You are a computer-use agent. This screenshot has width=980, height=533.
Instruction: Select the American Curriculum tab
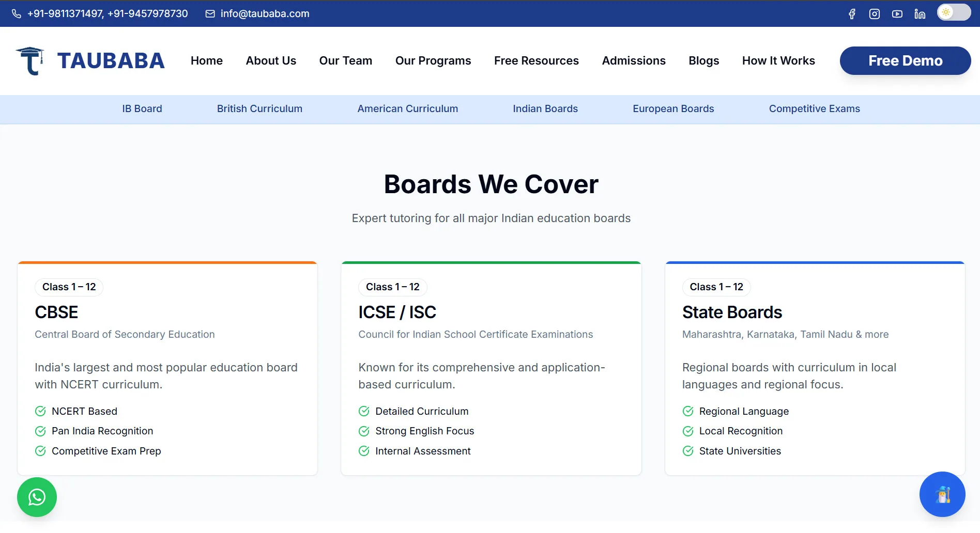tap(408, 109)
